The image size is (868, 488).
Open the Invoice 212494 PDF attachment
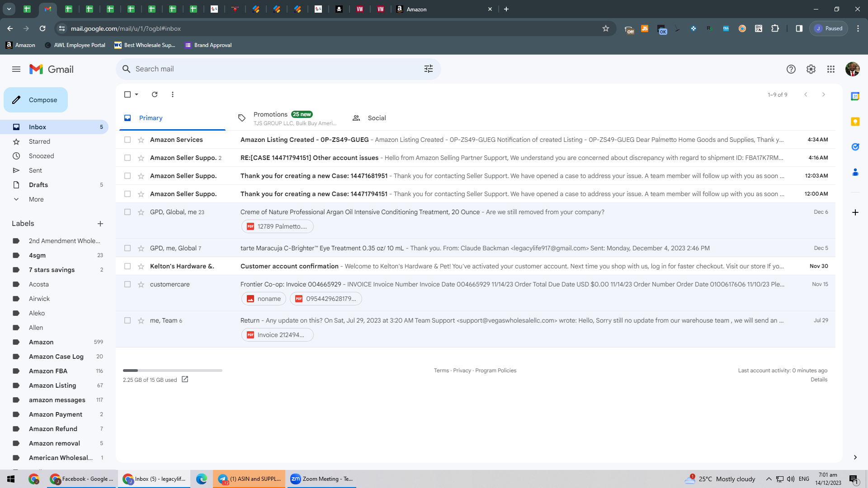coord(277,335)
